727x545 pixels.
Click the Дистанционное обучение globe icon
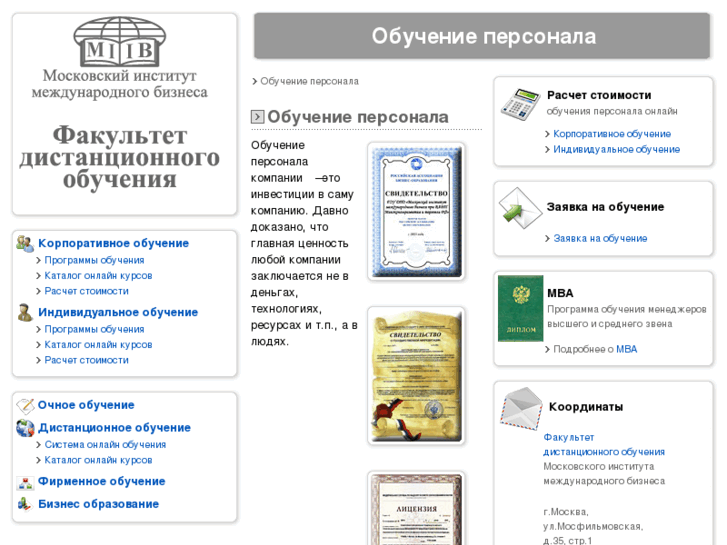(25, 428)
